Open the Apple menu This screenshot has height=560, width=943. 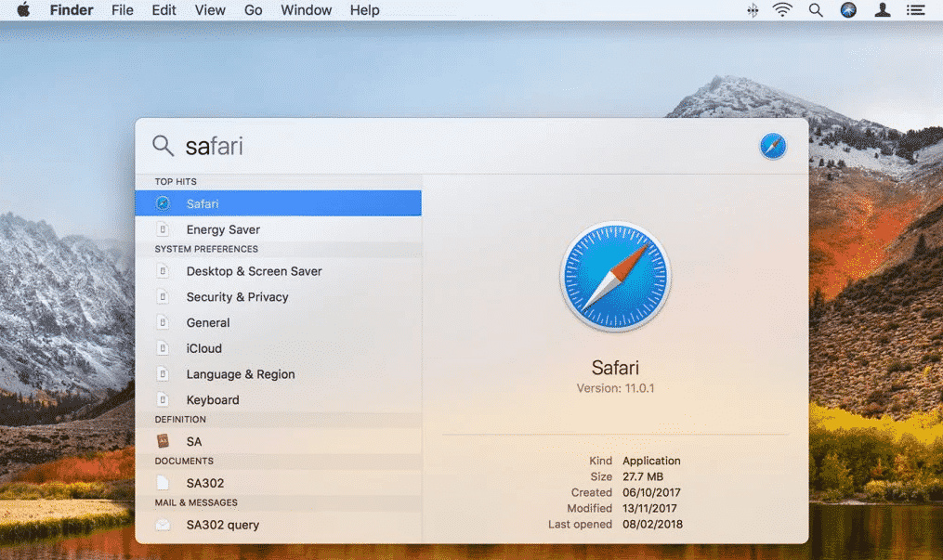tap(22, 10)
